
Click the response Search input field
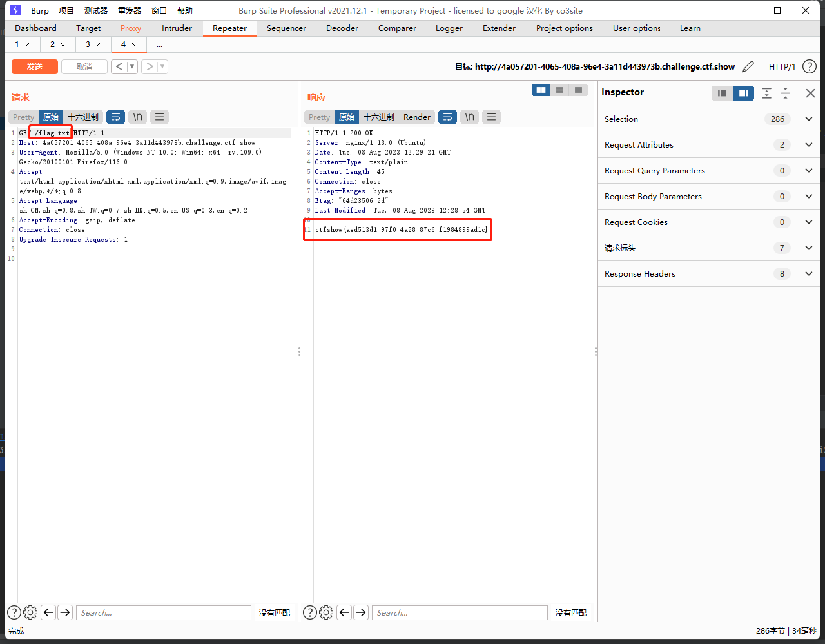pos(460,612)
